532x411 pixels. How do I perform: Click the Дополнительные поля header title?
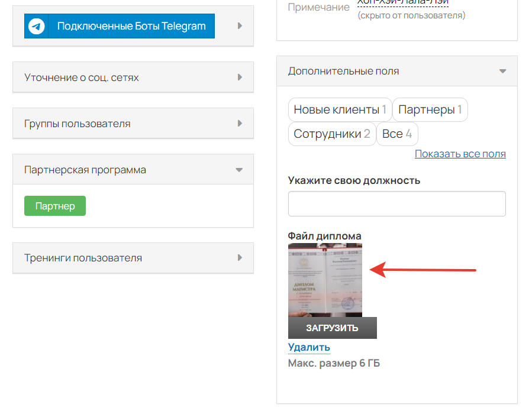(x=343, y=71)
